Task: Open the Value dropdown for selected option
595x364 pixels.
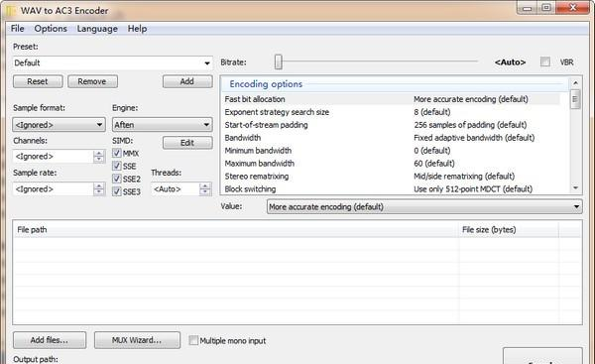Action: coord(424,207)
